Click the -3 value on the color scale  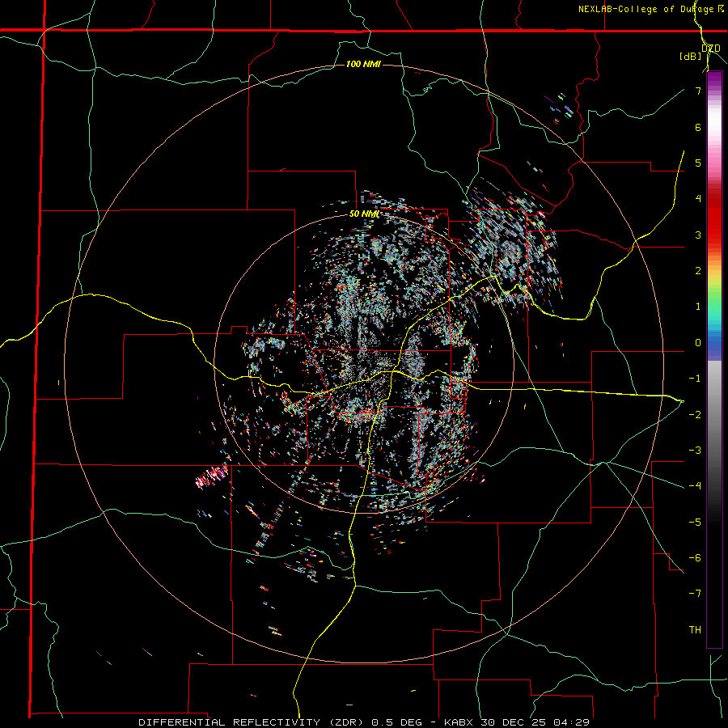(695, 451)
